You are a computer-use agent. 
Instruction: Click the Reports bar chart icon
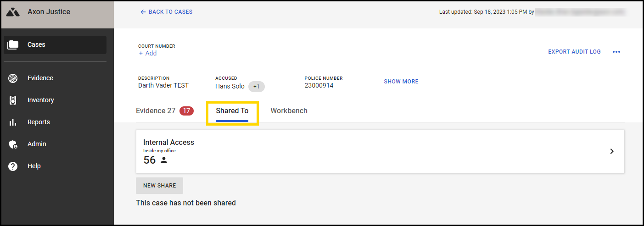pyautogui.click(x=13, y=122)
